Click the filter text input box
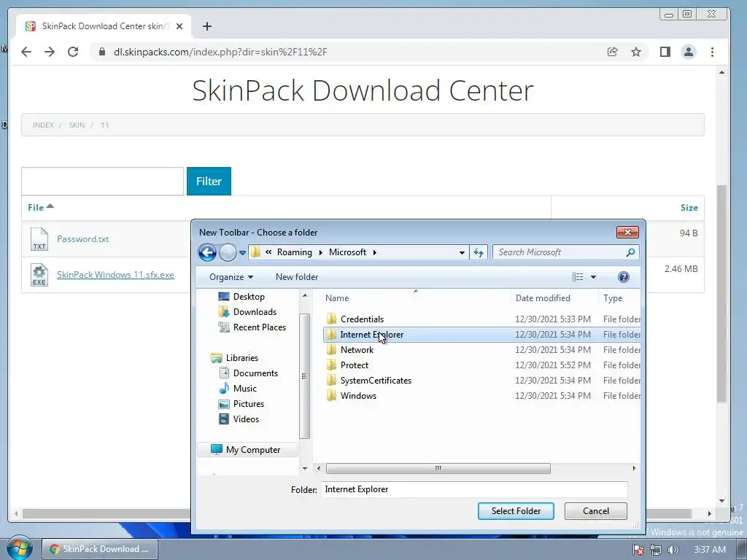The height and width of the screenshot is (560, 747). coord(102,181)
